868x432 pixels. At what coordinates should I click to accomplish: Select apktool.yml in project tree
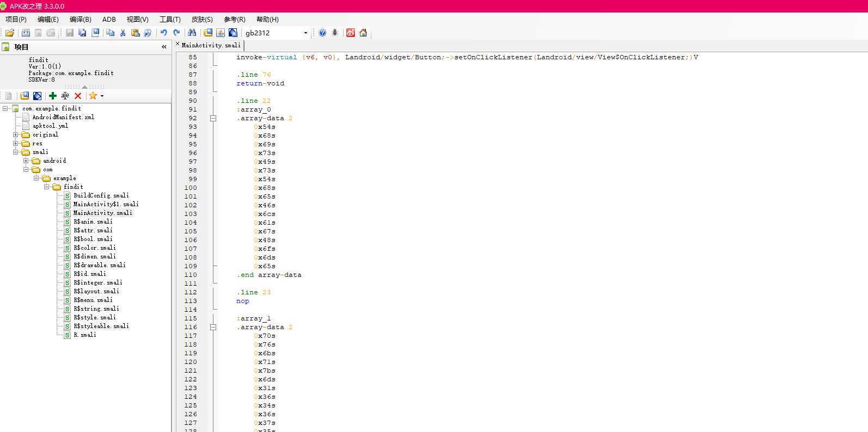point(50,126)
